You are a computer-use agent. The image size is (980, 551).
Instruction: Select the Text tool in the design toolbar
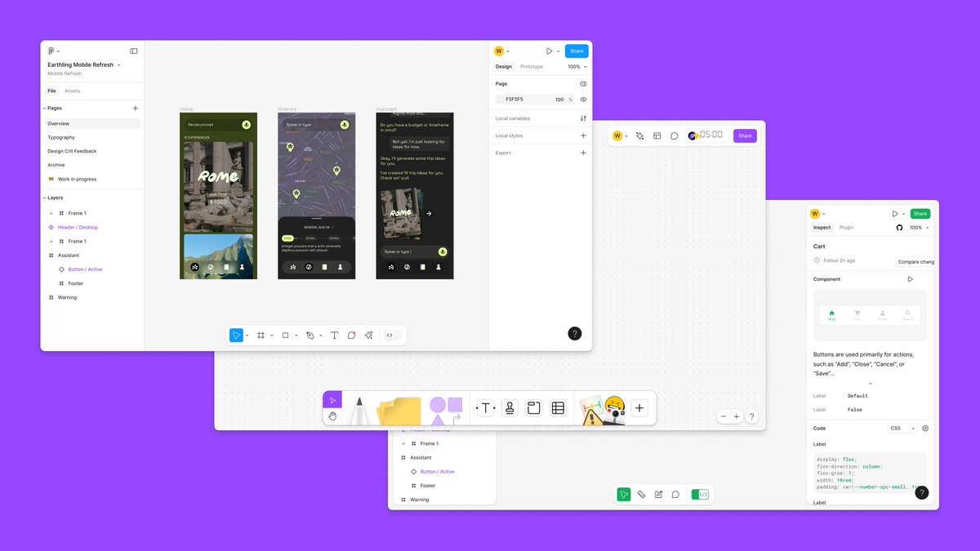tap(335, 335)
